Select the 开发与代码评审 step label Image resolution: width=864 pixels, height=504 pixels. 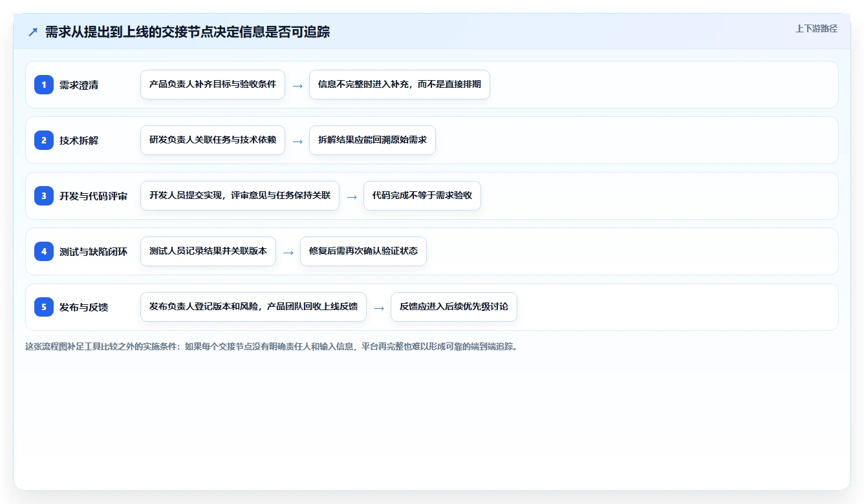point(93,196)
